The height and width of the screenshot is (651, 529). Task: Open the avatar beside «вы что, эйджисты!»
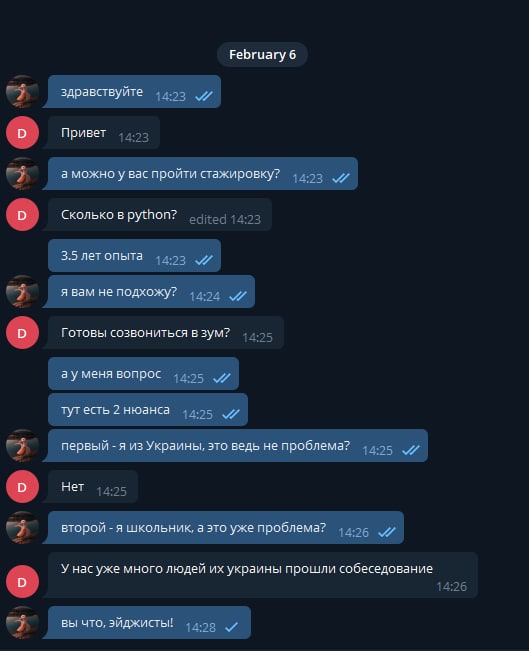tap(22, 623)
